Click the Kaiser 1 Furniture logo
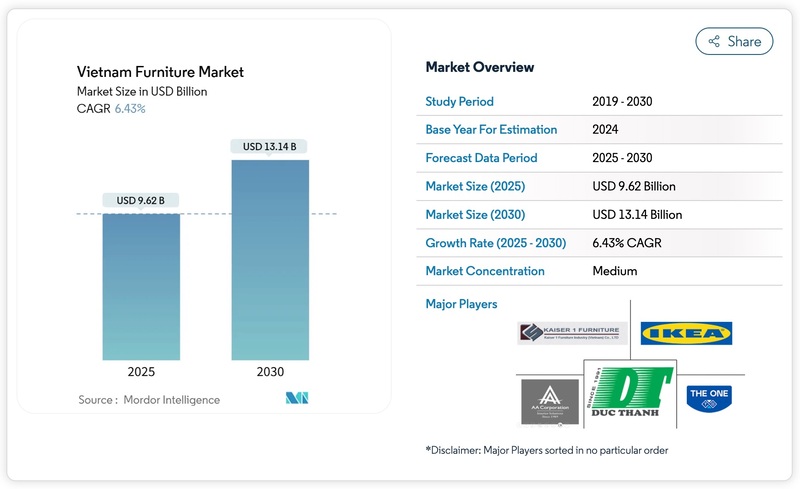This screenshot has width=800, height=489. click(572, 333)
